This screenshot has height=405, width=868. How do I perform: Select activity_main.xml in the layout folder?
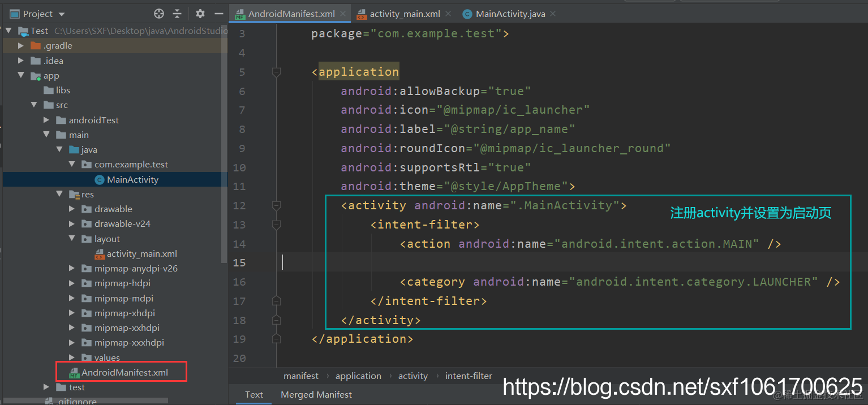click(142, 253)
